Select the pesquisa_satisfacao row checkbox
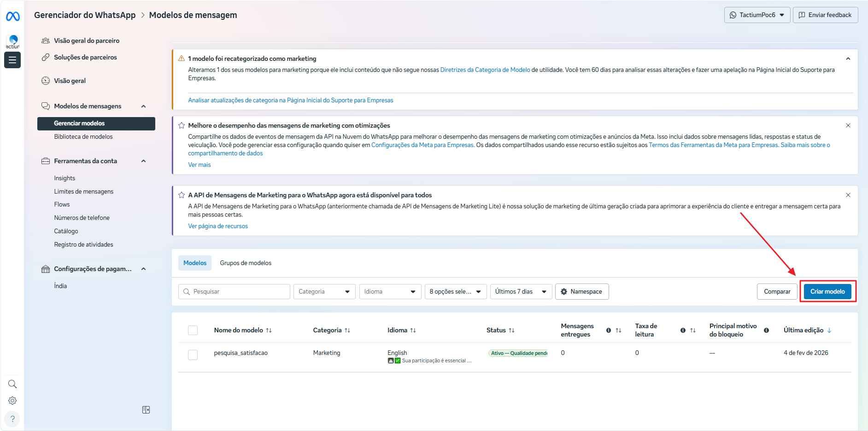868x431 pixels. (193, 354)
